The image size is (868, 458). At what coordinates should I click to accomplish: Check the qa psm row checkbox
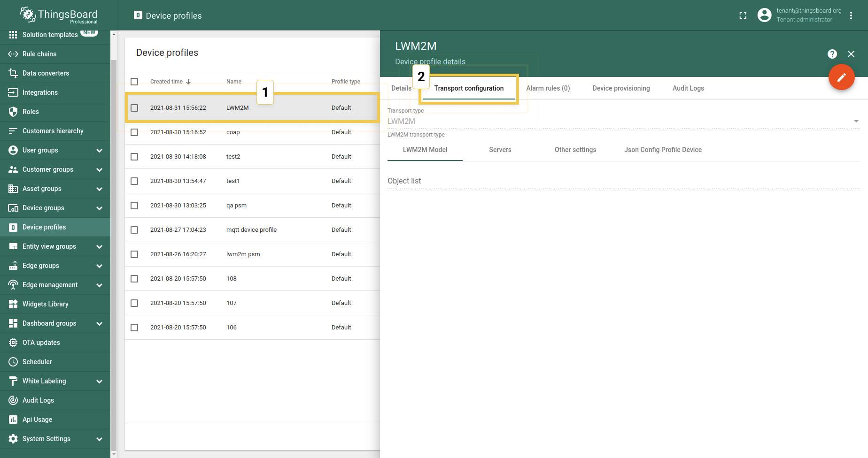[134, 206]
